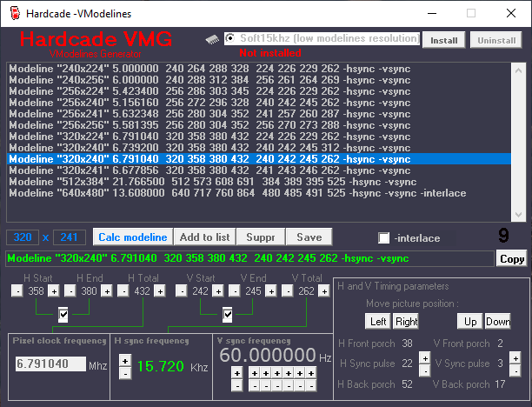Increase V sync frequency integer digit plus

point(237,373)
